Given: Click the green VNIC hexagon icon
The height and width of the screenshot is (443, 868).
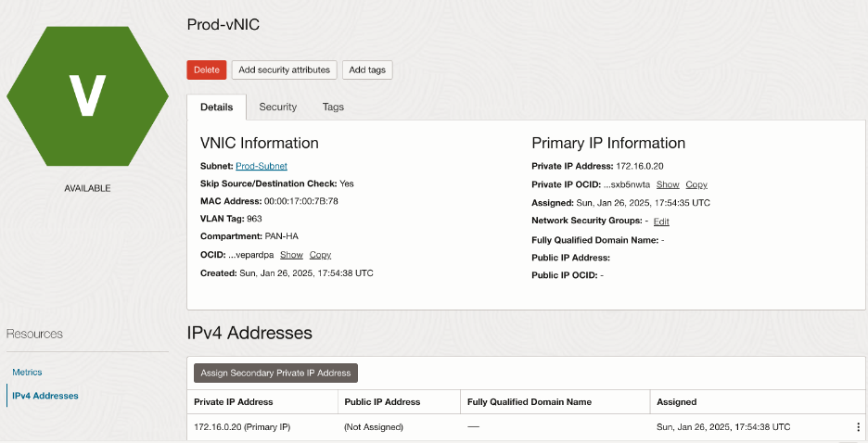Looking at the screenshot, I should pos(87,95).
